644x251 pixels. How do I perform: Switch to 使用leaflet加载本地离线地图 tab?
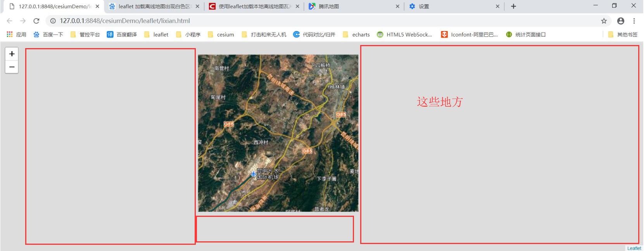click(x=254, y=6)
